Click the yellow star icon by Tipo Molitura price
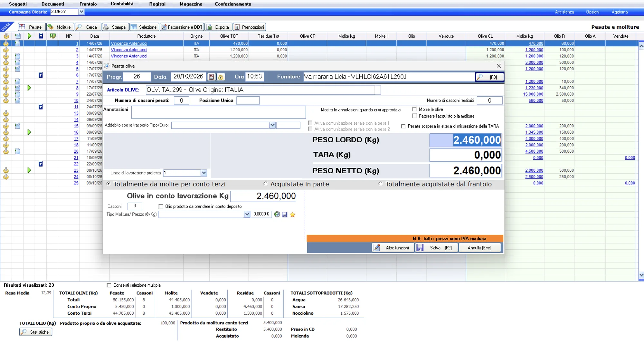This screenshot has height=344, width=644. point(292,215)
